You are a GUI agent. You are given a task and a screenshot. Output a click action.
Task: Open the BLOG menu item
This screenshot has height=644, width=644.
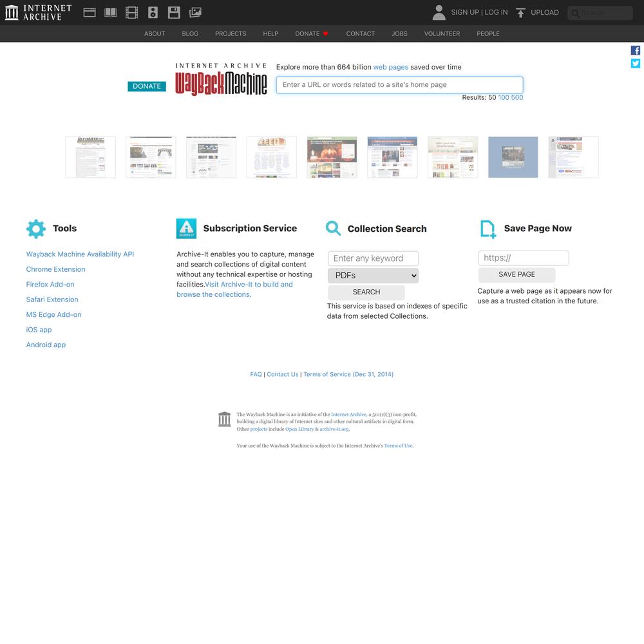[x=190, y=33]
